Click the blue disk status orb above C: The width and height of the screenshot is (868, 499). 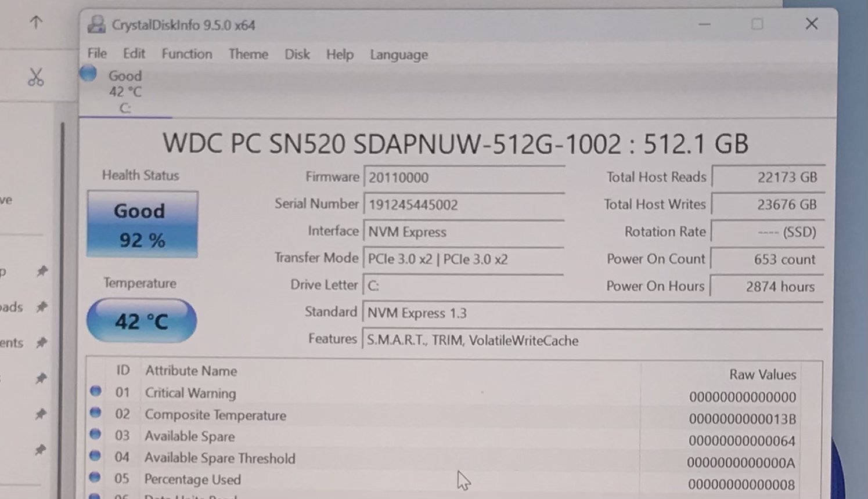(88, 74)
